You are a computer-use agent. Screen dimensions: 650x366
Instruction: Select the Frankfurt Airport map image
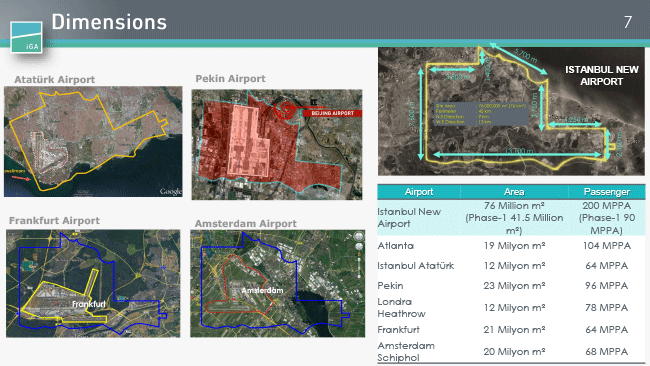click(93, 284)
